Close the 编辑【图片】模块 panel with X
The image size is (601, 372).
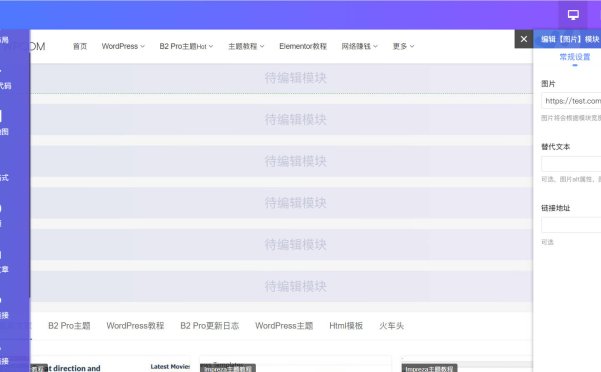point(524,39)
